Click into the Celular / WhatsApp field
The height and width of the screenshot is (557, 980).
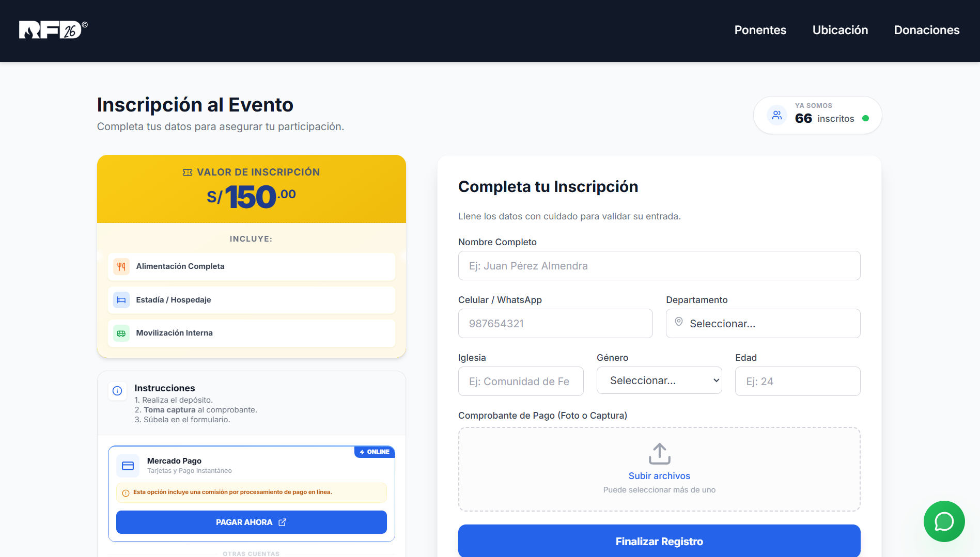[x=555, y=324]
